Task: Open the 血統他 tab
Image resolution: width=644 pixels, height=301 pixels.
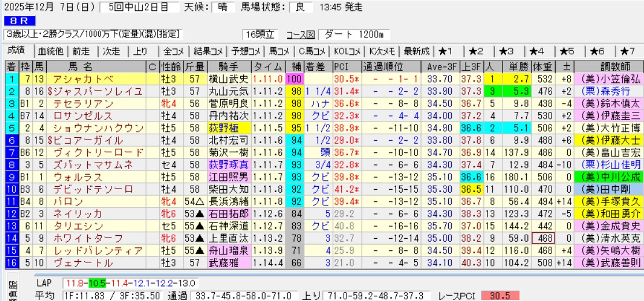Action: pyautogui.click(x=50, y=51)
